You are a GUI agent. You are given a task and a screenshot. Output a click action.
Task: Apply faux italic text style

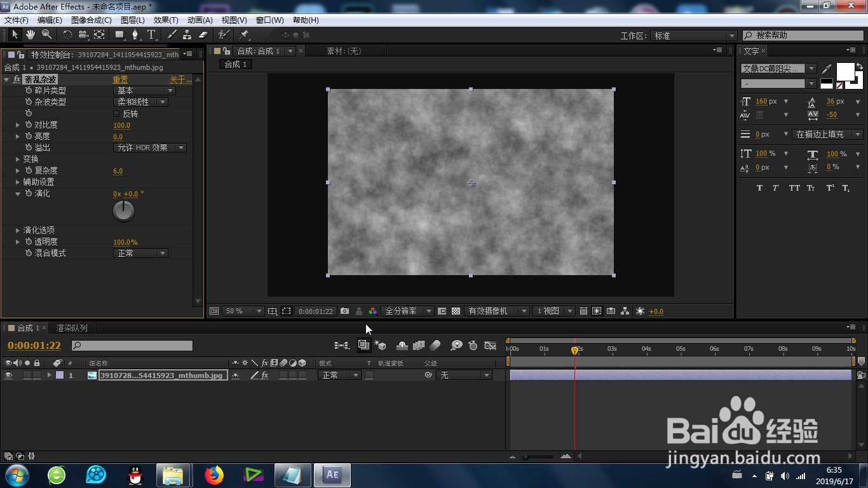[776, 188]
